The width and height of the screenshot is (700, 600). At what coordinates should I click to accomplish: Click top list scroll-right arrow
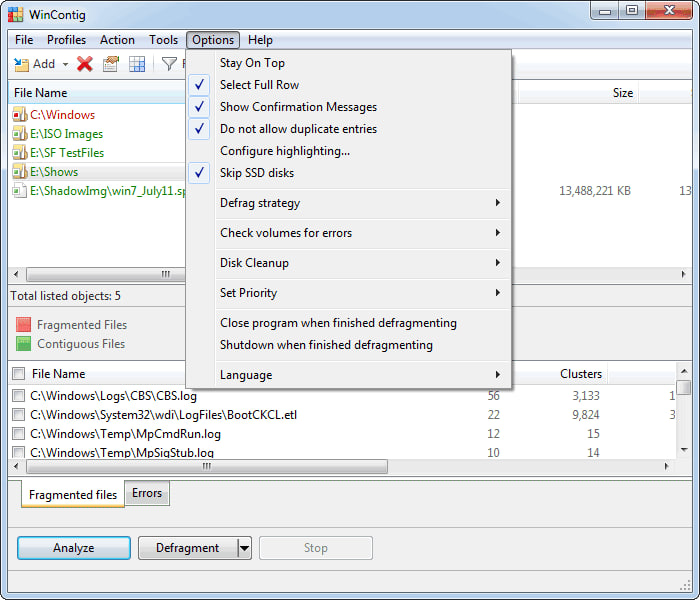point(683,274)
